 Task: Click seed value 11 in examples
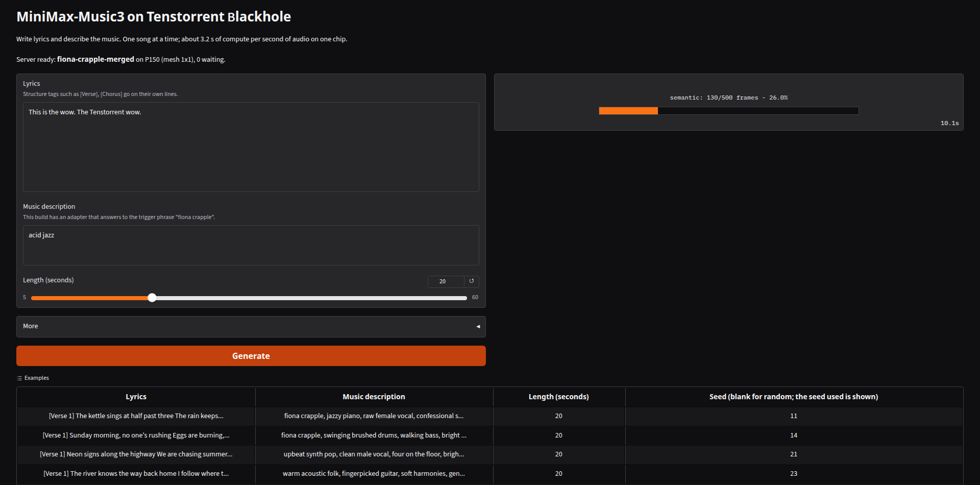pyautogui.click(x=794, y=416)
